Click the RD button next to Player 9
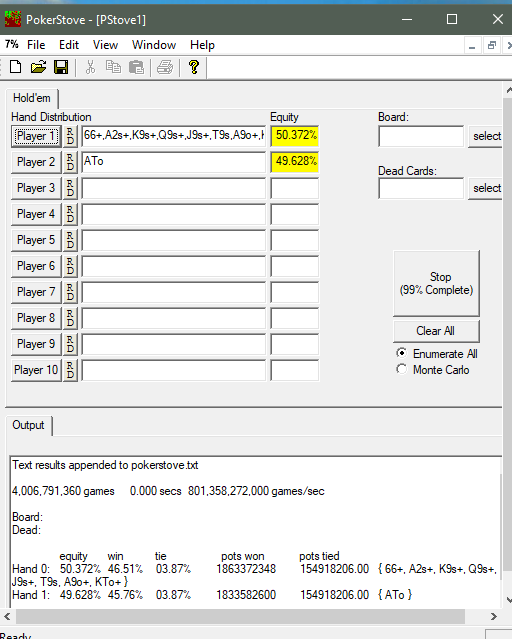This screenshot has height=639, width=512. coord(70,344)
